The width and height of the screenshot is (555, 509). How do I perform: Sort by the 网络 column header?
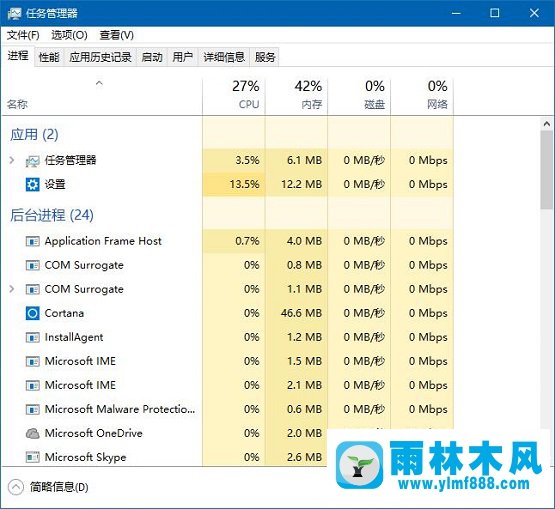[422, 96]
